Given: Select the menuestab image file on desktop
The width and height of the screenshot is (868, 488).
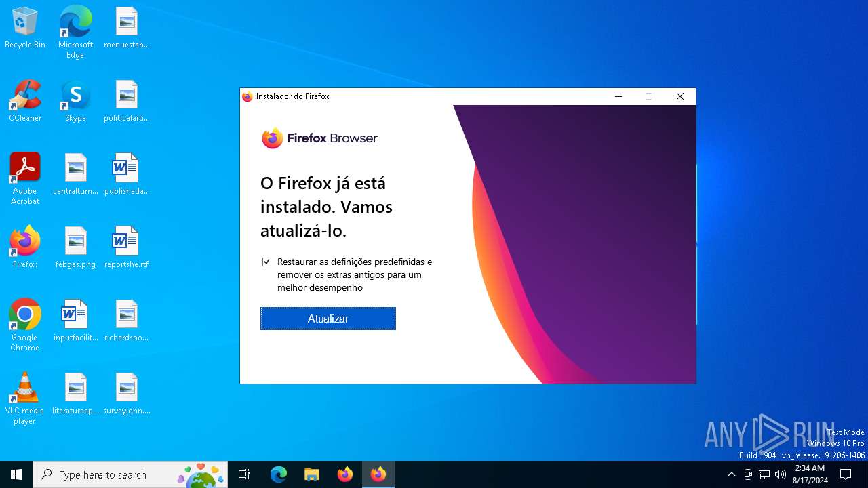Looking at the screenshot, I should tap(127, 28).
